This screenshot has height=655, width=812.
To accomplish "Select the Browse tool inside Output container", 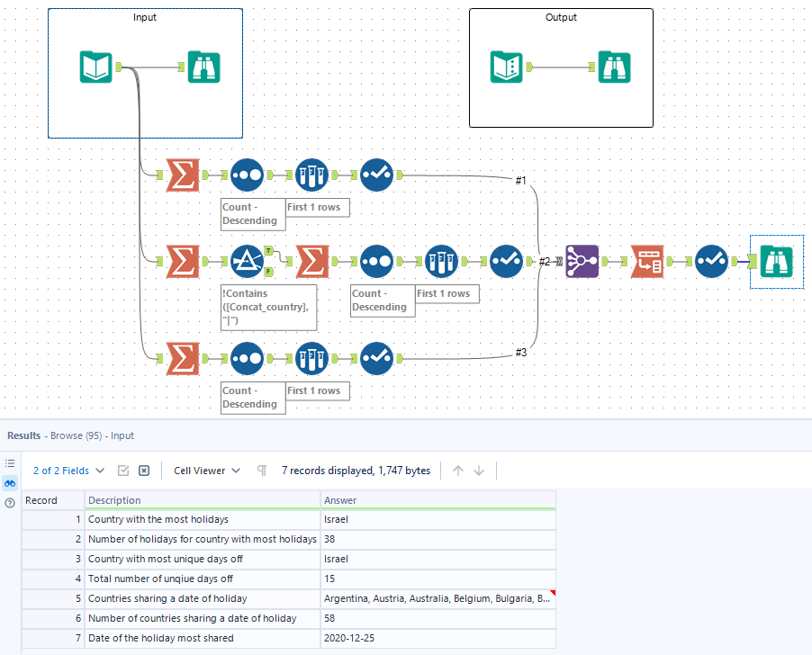I will pyautogui.click(x=614, y=67).
